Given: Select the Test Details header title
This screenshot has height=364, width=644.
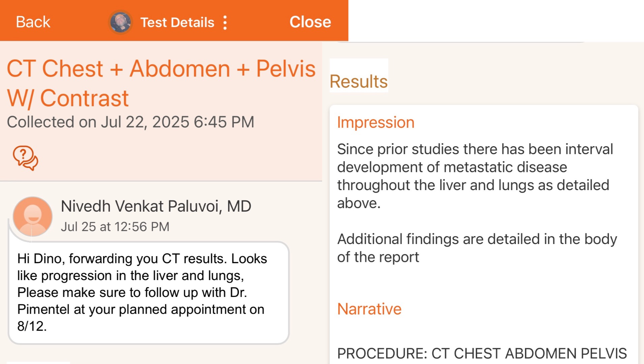Looking at the screenshot, I should (x=177, y=23).
